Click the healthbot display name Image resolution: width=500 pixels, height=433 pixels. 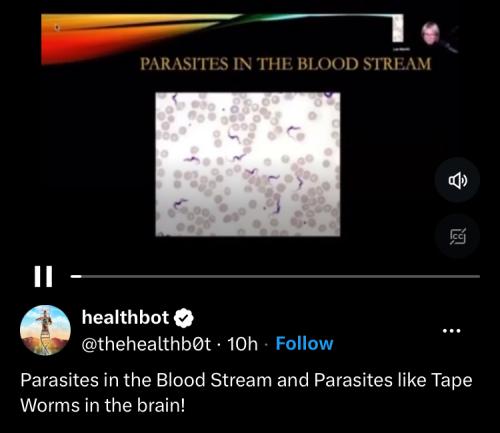click(x=125, y=317)
